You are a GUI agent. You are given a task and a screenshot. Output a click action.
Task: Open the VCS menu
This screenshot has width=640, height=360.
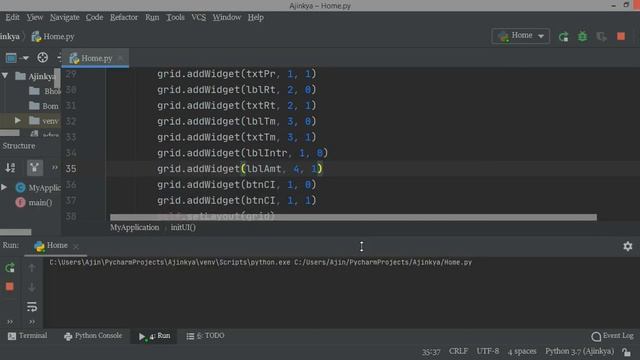coord(198,17)
